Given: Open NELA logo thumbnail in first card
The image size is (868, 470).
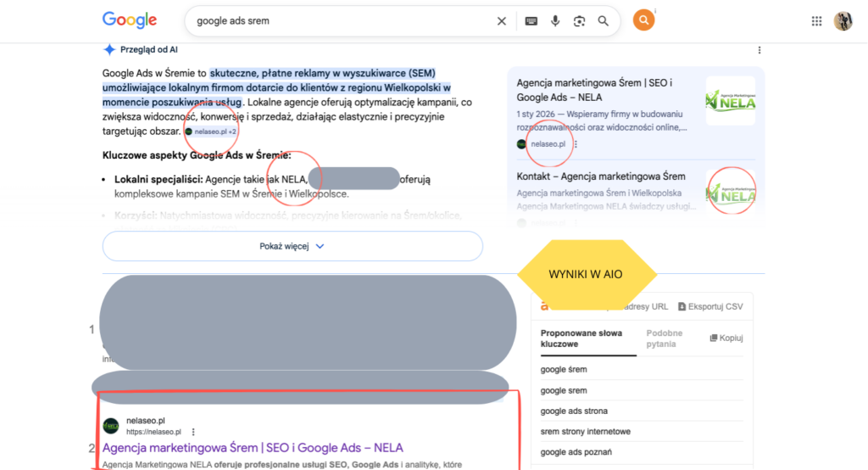Looking at the screenshot, I should click(730, 100).
